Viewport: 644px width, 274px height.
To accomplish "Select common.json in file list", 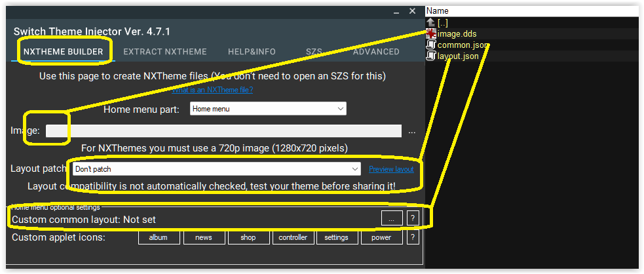I will click(x=463, y=45).
